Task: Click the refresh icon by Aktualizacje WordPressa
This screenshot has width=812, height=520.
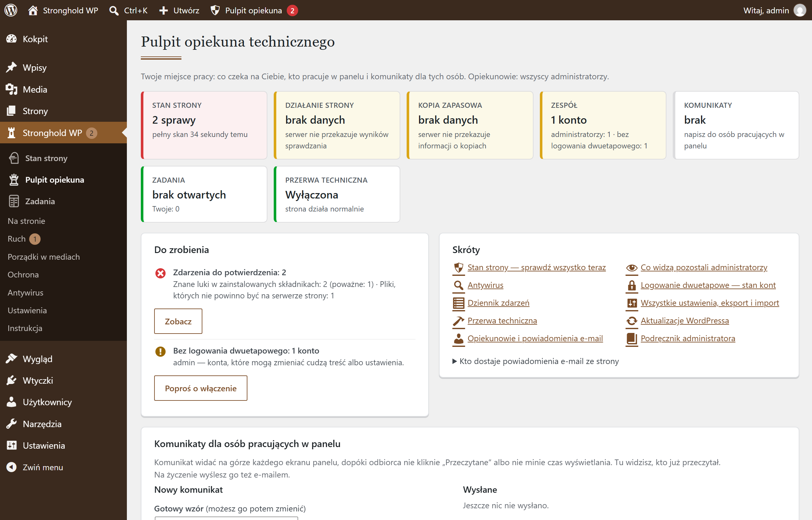Action: click(632, 321)
